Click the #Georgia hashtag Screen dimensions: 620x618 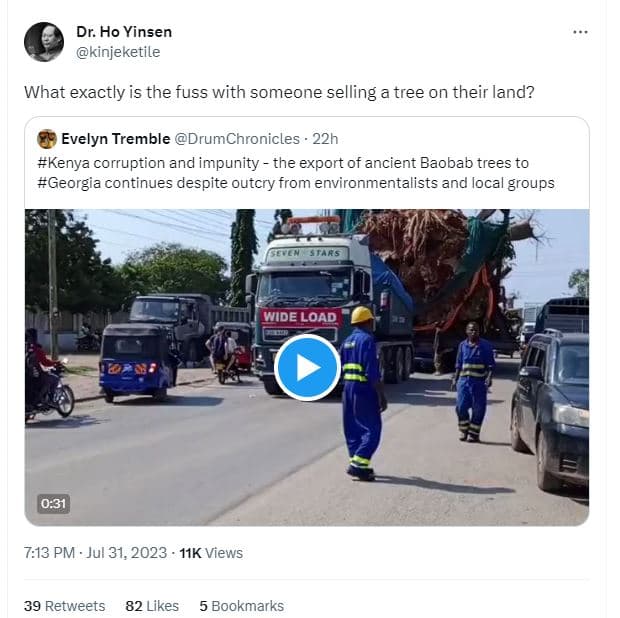(x=69, y=182)
